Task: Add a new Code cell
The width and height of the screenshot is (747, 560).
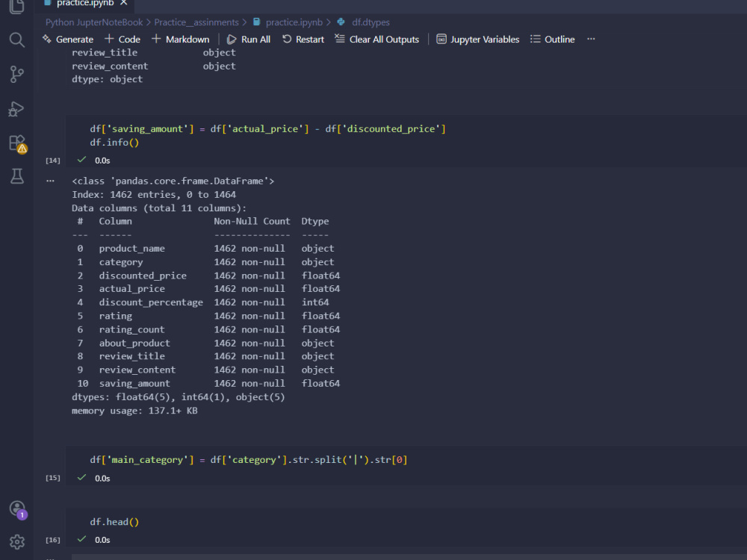Action: pos(123,39)
